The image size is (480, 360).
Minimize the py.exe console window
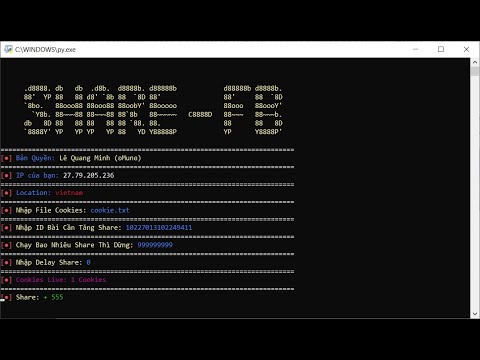coord(415,49)
